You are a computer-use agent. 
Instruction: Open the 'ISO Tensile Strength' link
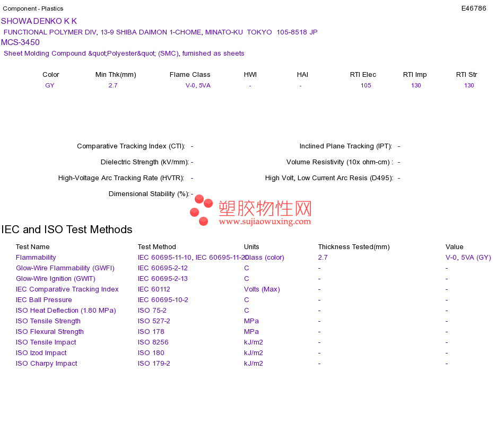[48, 321]
